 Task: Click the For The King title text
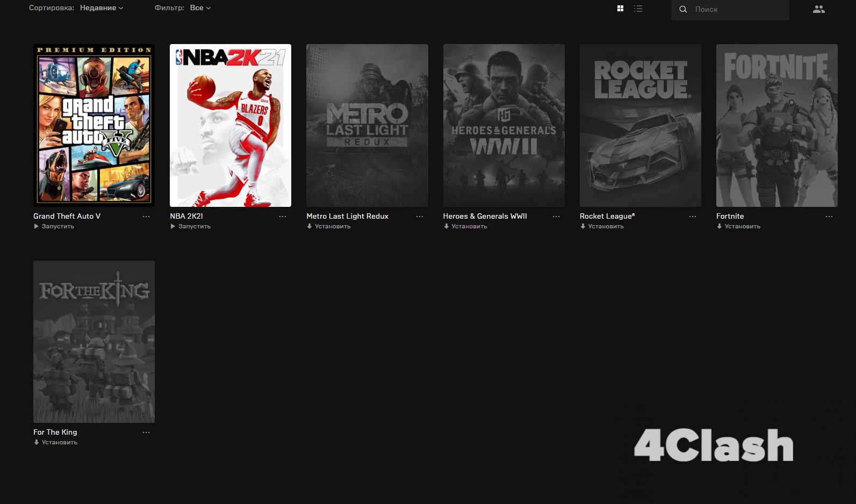click(55, 433)
